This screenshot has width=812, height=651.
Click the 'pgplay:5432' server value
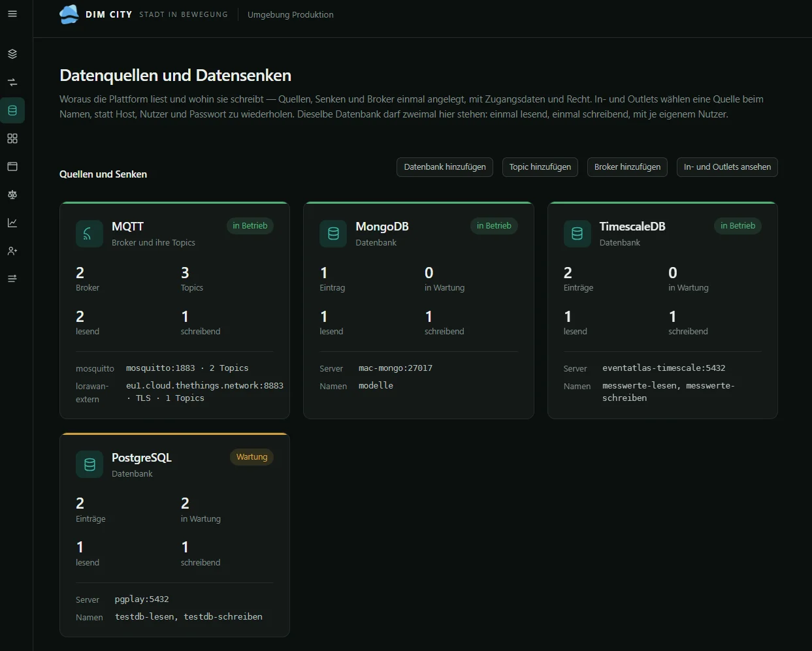[142, 599]
